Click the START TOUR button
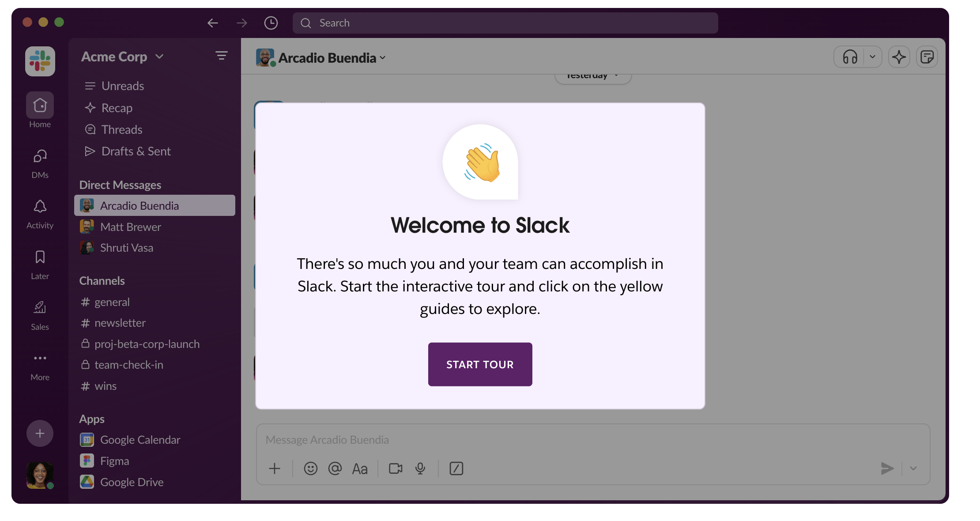Image resolution: width=980 pixels, height=521 pixels. pos(480,364)
